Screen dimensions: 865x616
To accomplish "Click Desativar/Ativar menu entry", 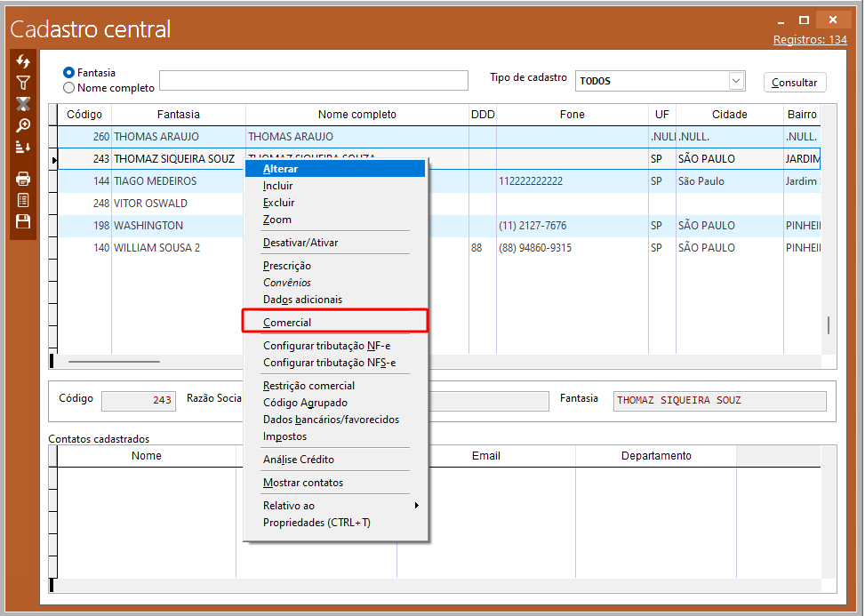I will (300, 243).
